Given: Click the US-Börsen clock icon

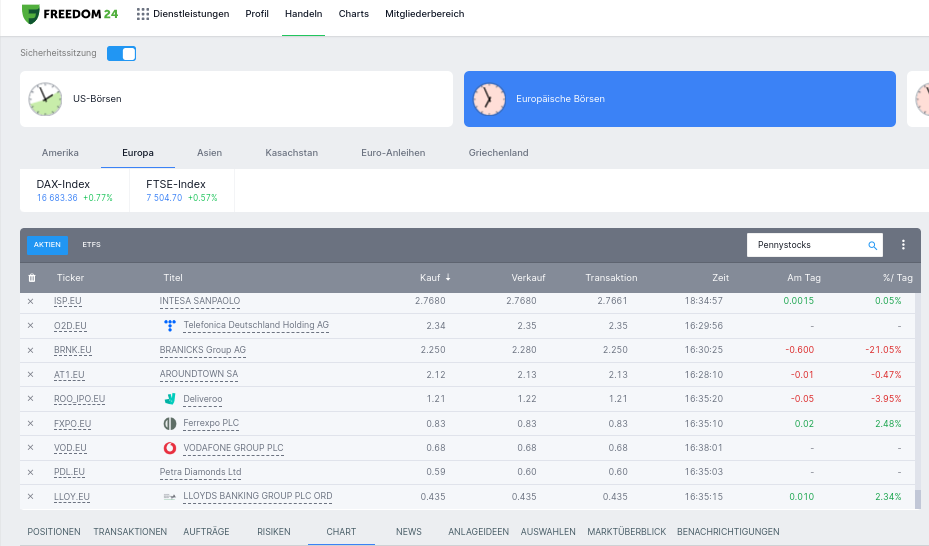Looking at the screenshot, I should 45,99.
